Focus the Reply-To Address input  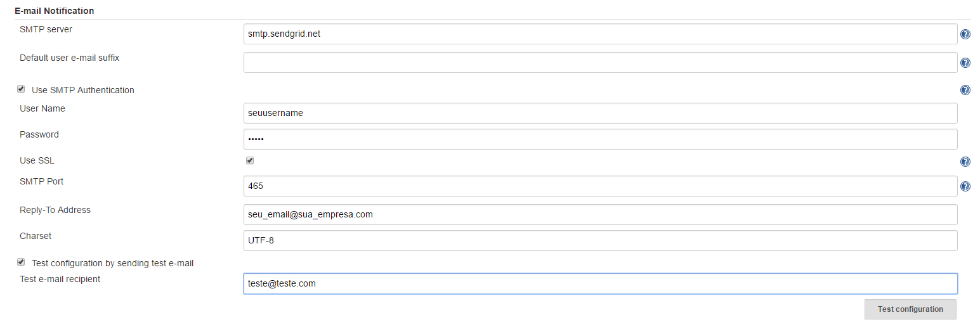click(x=599, y=215)
